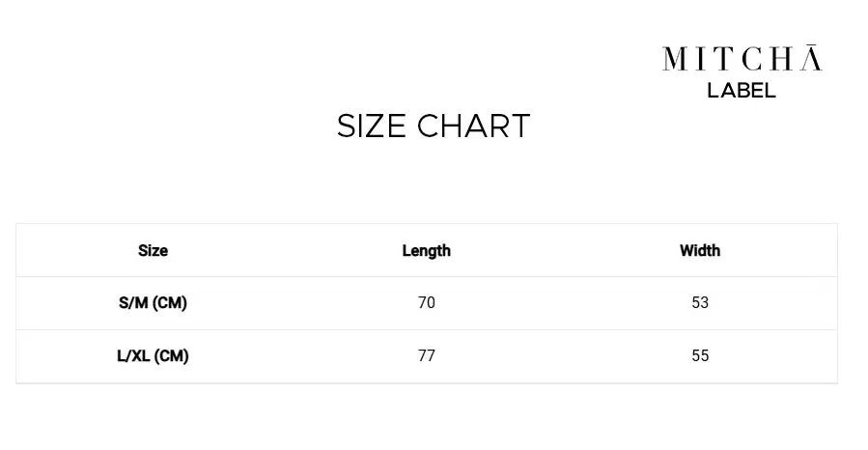The image size is (868, 450).
Task: Click the letter C in MITCHA logo
Action: 752,58
